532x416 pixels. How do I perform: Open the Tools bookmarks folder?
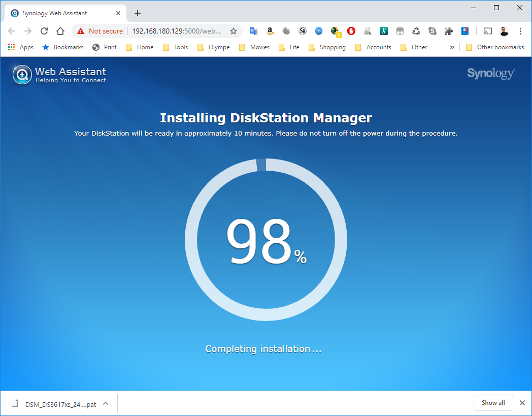[176, 47]
